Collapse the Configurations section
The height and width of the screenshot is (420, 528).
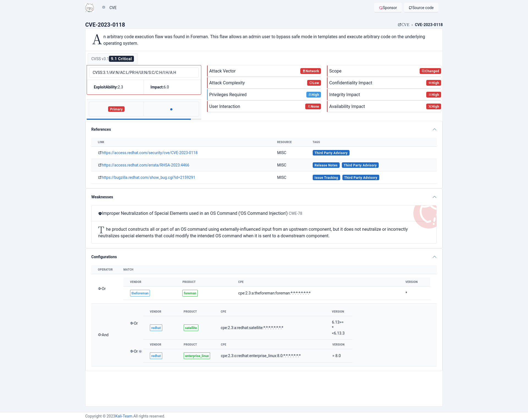435,257
